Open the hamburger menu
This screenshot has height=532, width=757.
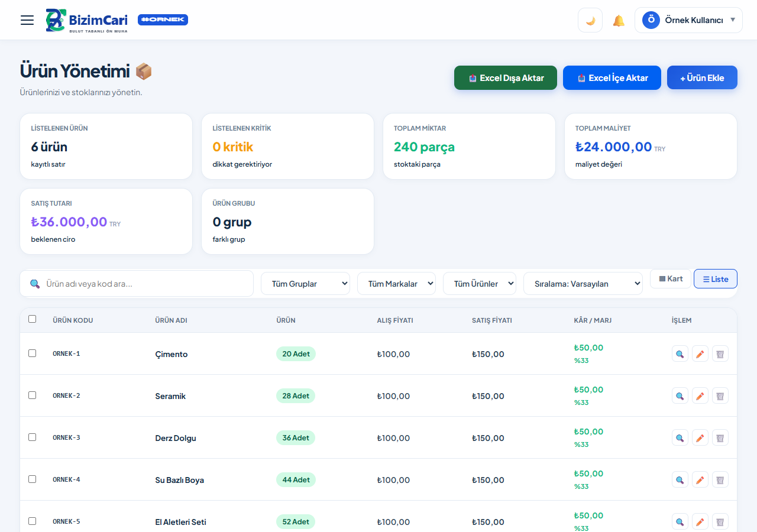[x=27, y=20]
